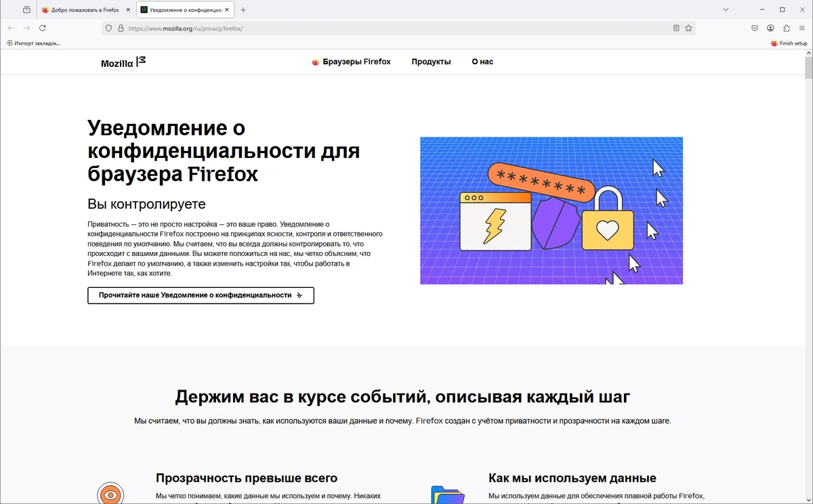Viewport: 813px width, 504px height.
Task: Click the address bar URL field
Action: tap(398, 28)
